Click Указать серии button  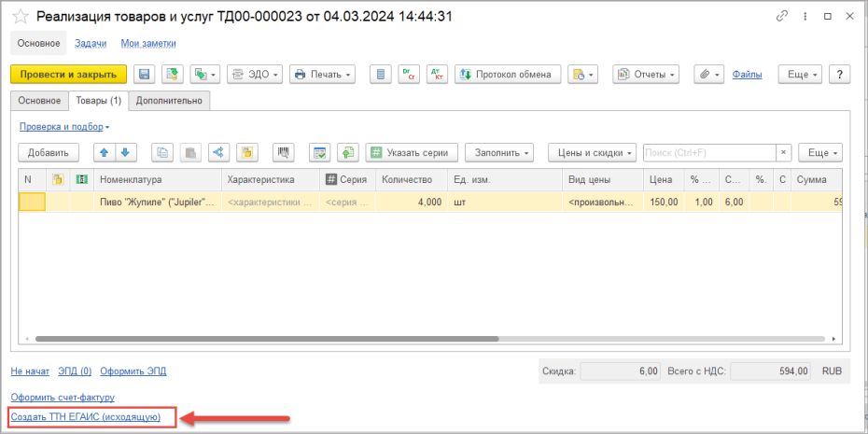click(412, 153)
